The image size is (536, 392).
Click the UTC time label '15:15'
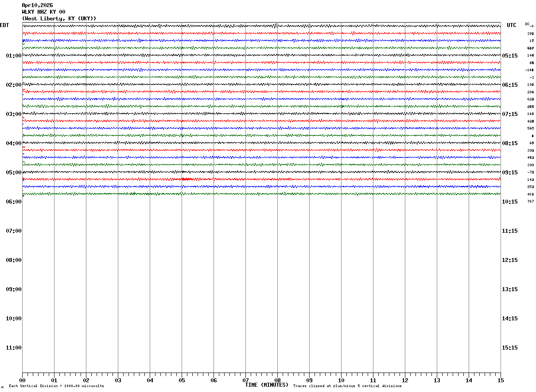click(510, 348)
